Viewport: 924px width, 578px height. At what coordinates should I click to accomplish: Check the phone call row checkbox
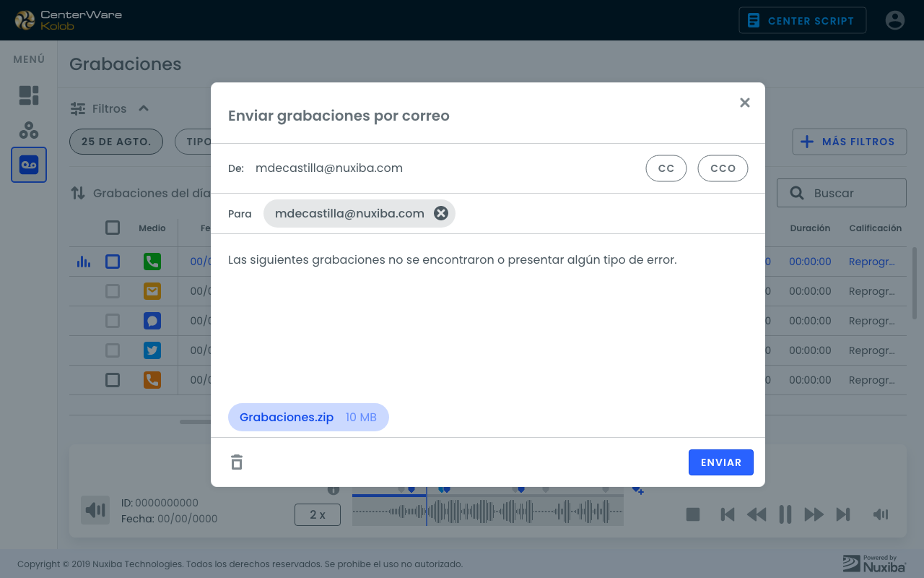(113, 262)
